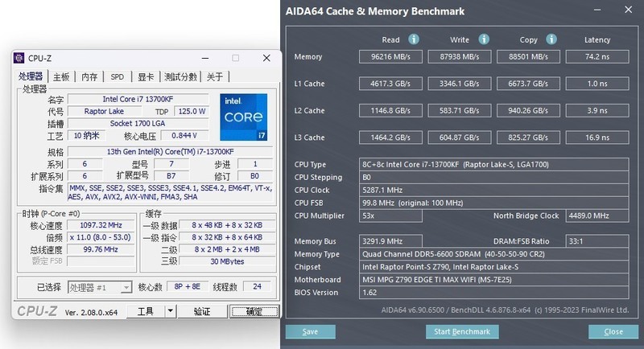
Task: Click the Read info icon in AIDA64
Action: pos(414,39)
